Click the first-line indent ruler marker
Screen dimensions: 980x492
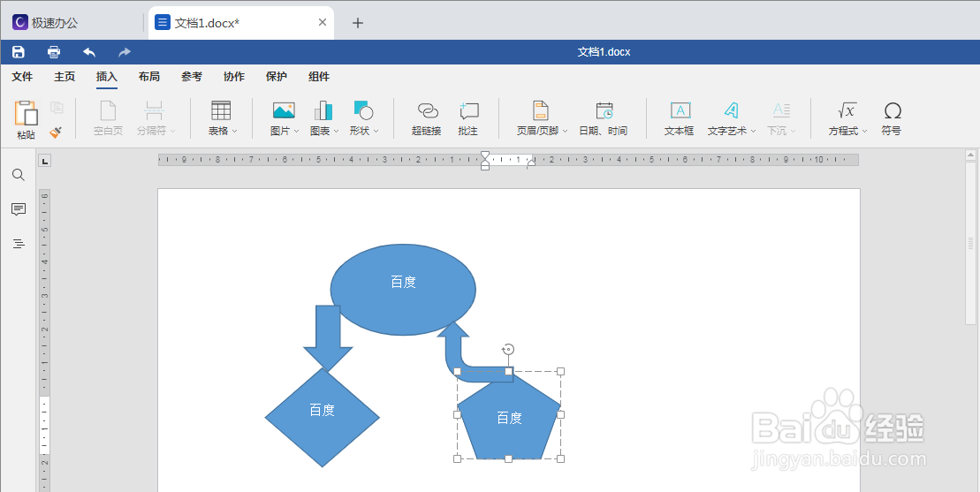coord(485,155)
